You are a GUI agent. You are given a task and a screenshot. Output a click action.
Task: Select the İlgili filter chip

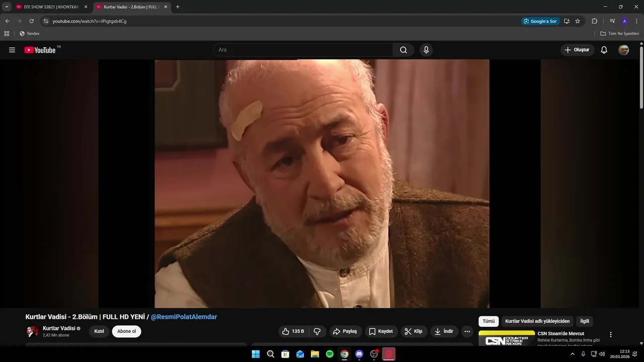coord(585,321)
